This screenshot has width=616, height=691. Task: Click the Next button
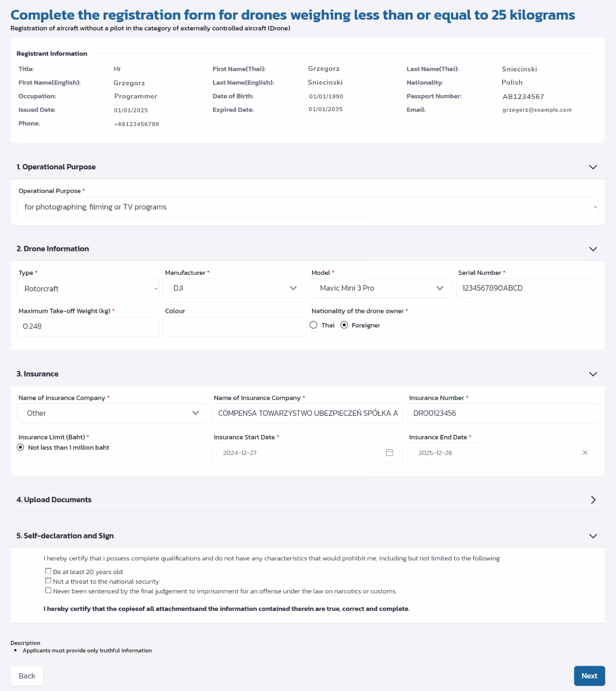pos(589,676)
